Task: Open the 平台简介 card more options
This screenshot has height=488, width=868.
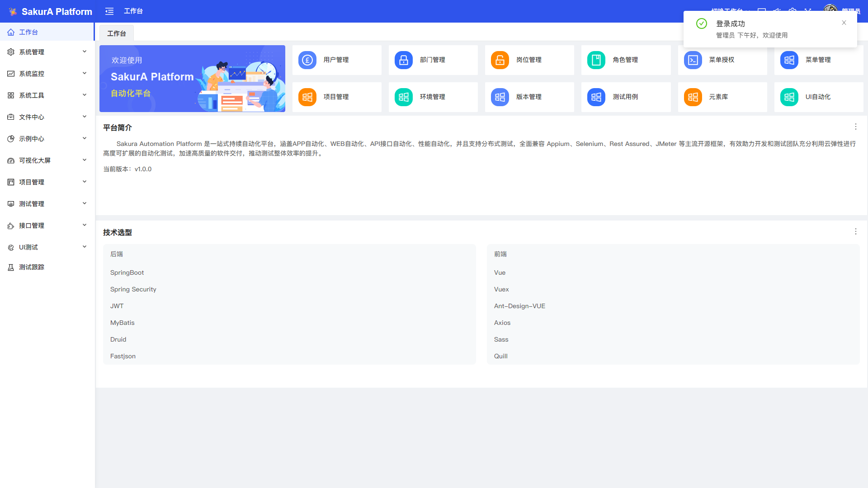Action: [x=855, y=127]
